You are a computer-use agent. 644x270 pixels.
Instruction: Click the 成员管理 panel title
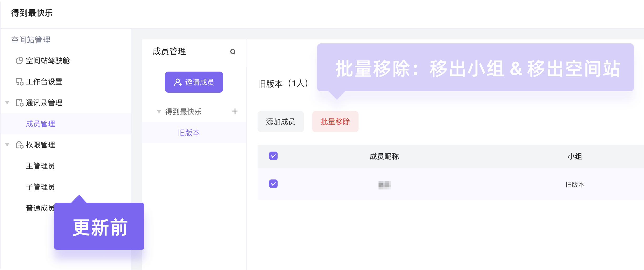point(169,51)
